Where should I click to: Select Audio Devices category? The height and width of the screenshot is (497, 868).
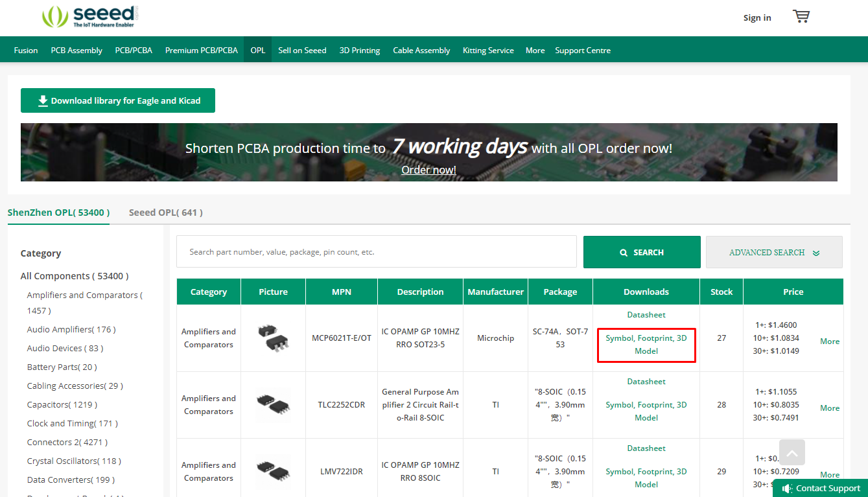tap(65, 348)
